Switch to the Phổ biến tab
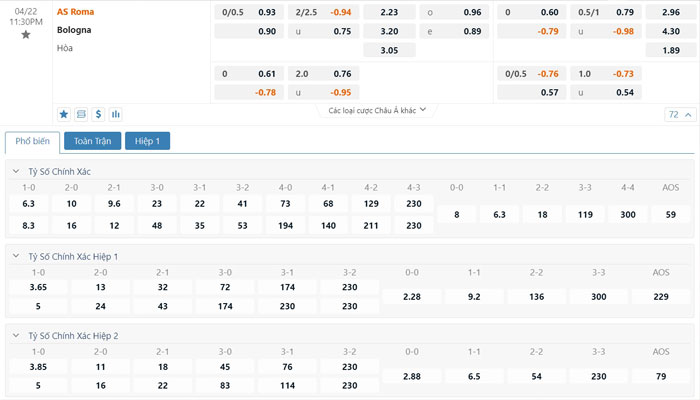 (x=32, y=142)
